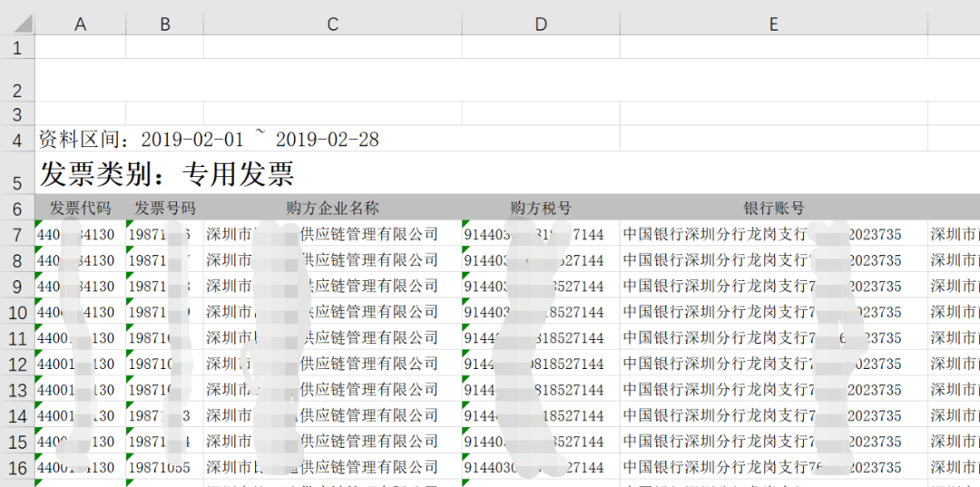Click the tax number cell in row 16
980x487 pixels.
541,467
